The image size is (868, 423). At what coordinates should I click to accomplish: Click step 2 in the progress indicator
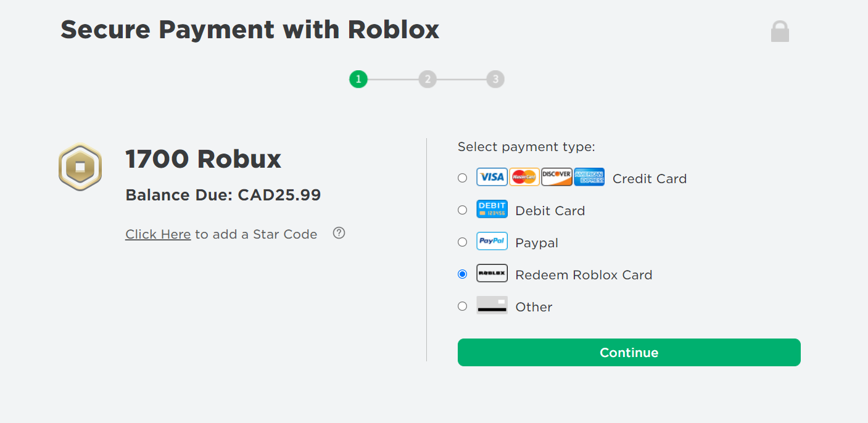pyautogui.click(x=427, y=79)
